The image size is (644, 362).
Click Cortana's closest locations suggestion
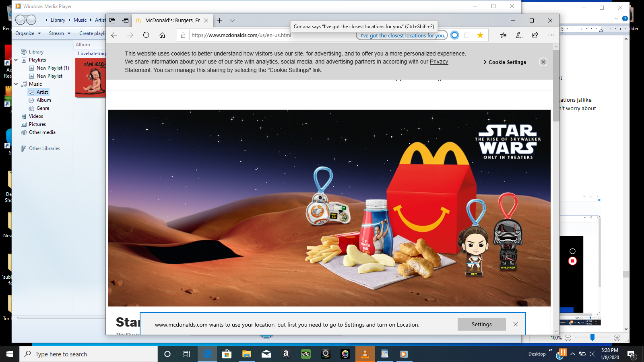pyautogui.click(x=402, y=35)
